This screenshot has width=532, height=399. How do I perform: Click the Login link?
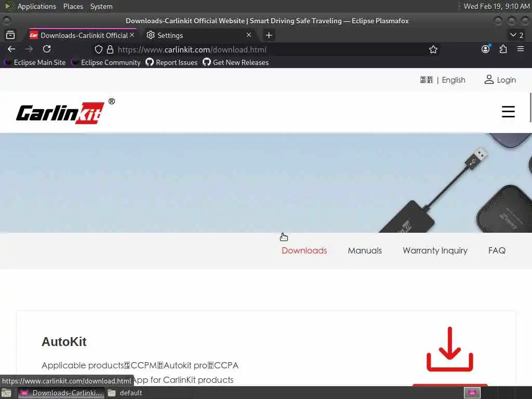[x=506, y=80]
